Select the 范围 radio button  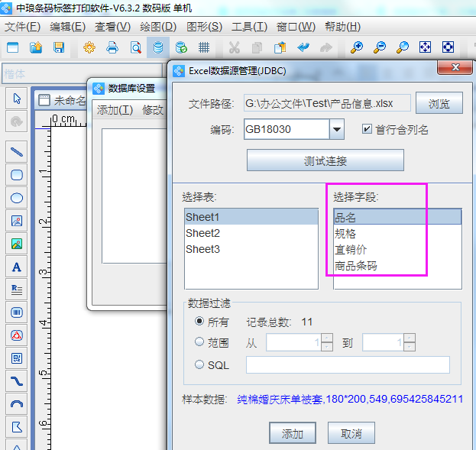[199, 342]
